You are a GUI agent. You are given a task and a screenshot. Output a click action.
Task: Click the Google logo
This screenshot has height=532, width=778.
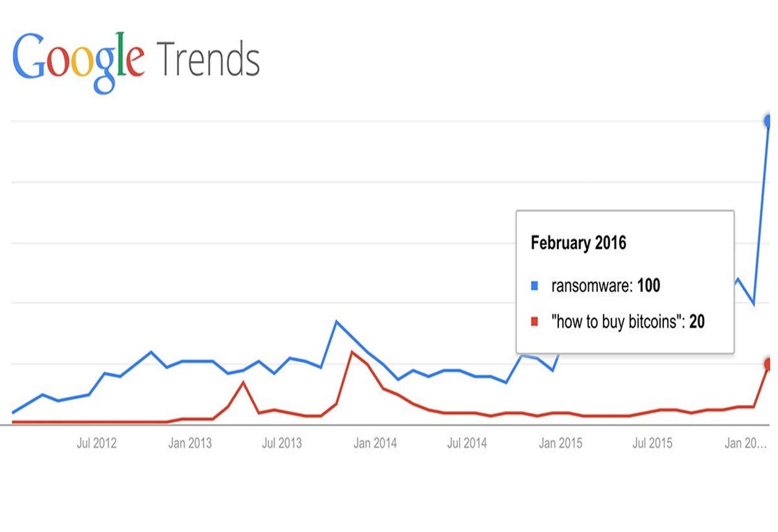coord(78,61)
